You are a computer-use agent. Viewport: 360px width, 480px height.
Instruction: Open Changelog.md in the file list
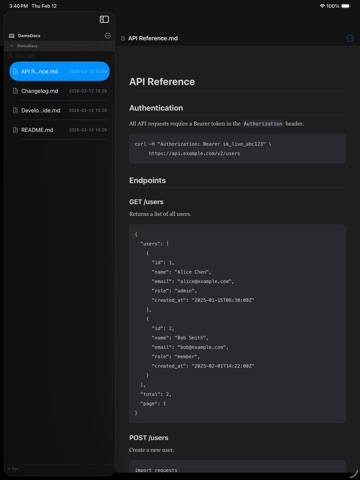[59, 91]
